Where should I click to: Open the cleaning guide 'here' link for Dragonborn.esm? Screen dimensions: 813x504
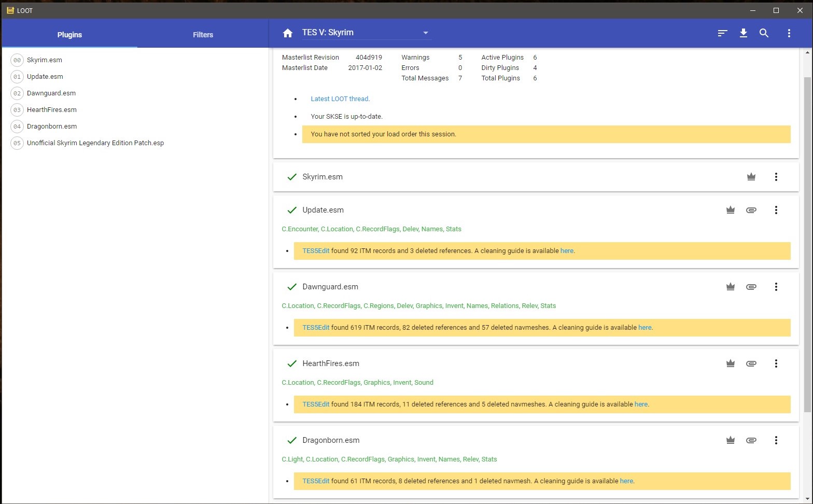coord(626,481)
